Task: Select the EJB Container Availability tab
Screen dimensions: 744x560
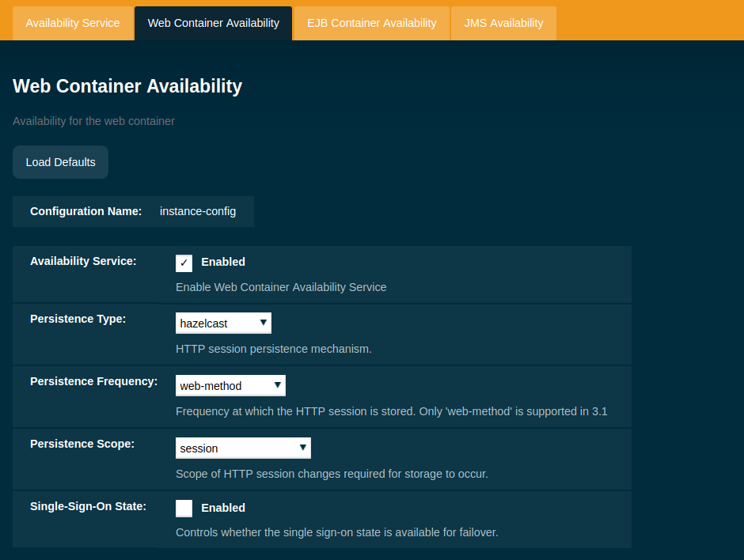Action: click(x=370, y=23)
